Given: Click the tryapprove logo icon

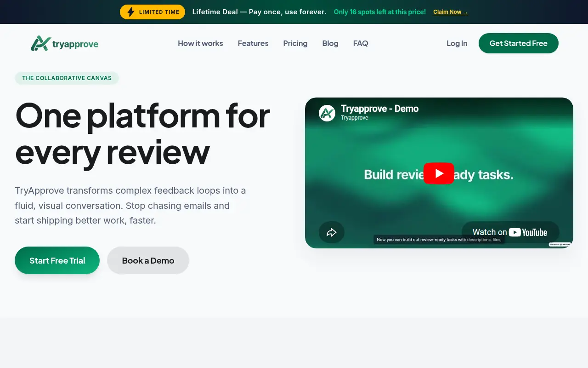Looking at the screenshot, I should 40,43.
